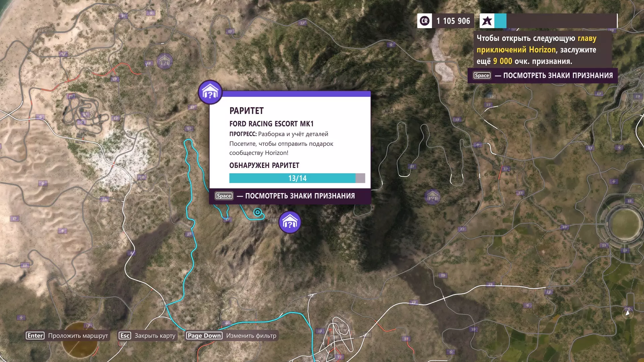This screenshot has width=644, height=362.
Task: Open the Page Down 'Изменить фильтр' filter option
Action: point(231,336)
